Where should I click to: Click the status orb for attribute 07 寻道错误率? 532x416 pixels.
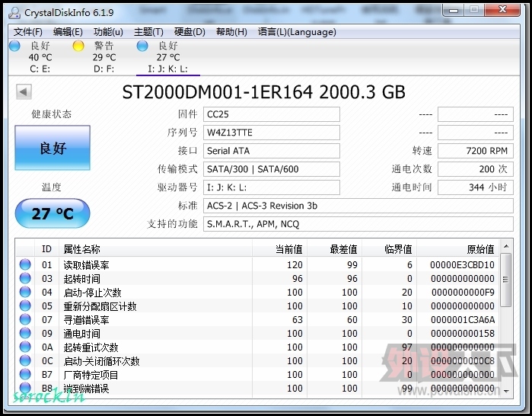[25, 319]
